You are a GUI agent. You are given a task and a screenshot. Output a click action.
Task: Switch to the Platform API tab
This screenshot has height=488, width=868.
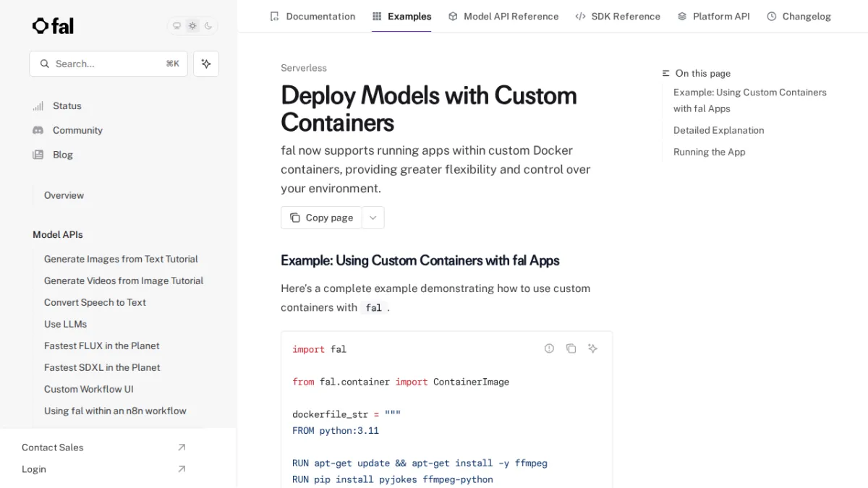tap(713, 16)
